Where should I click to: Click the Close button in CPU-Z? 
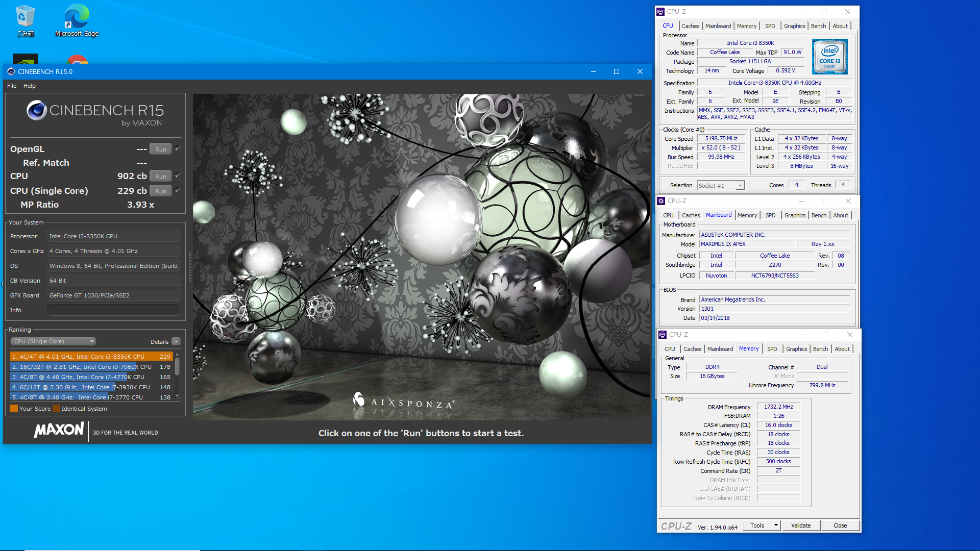tap(840, 525)
